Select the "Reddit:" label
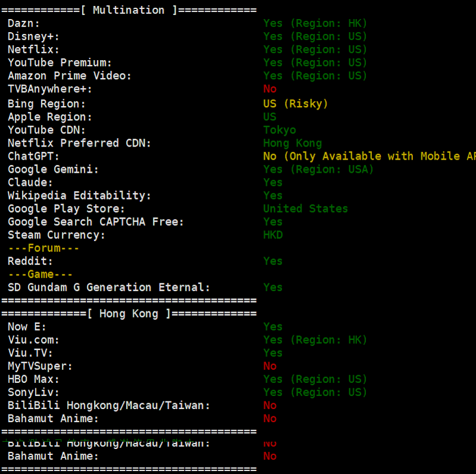This screenshot has height=474, width=476. tap(30, 261)
